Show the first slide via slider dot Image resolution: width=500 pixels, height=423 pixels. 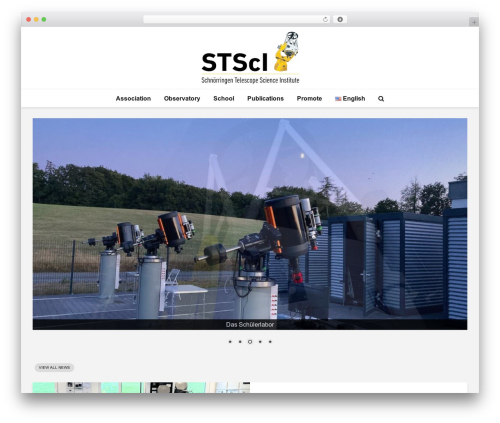click(x=230, y=342)
